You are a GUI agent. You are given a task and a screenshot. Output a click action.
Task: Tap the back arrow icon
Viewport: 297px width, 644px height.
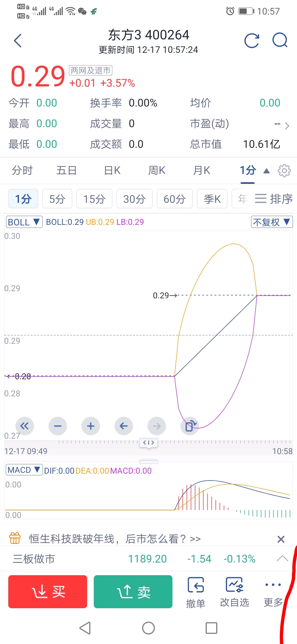[x=18, y=41]
